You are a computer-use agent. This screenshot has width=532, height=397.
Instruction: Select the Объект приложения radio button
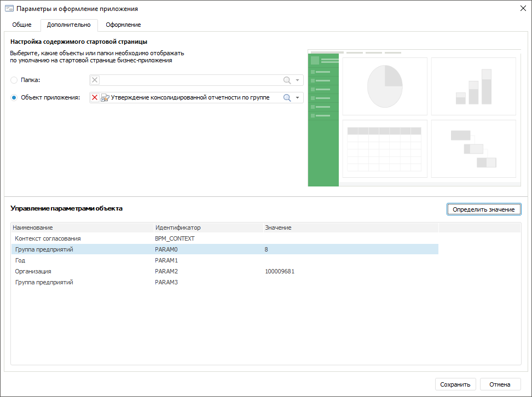click(x=14, y=98)
